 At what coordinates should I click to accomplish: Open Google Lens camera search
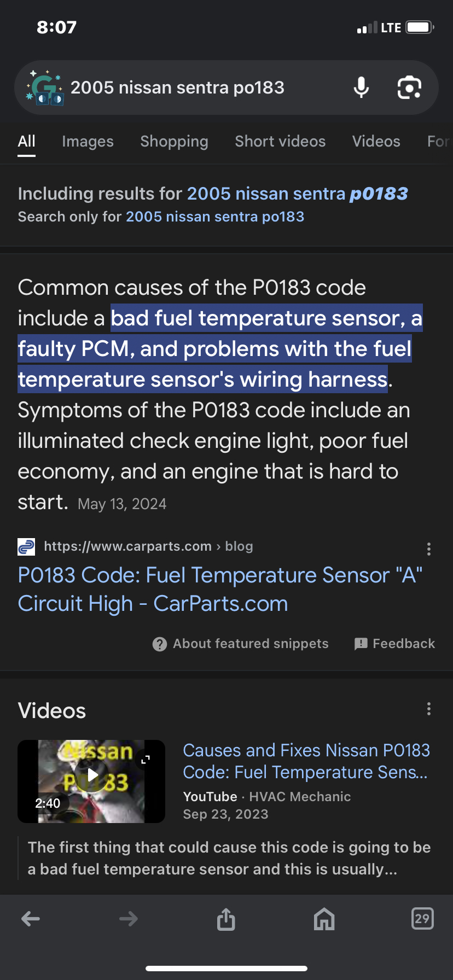tap(409, 87)
